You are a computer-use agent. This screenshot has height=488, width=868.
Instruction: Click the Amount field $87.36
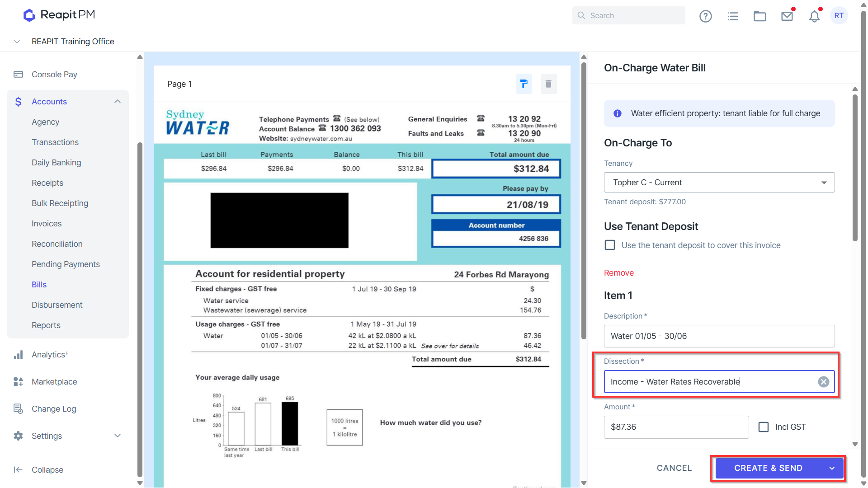(676, 427)
